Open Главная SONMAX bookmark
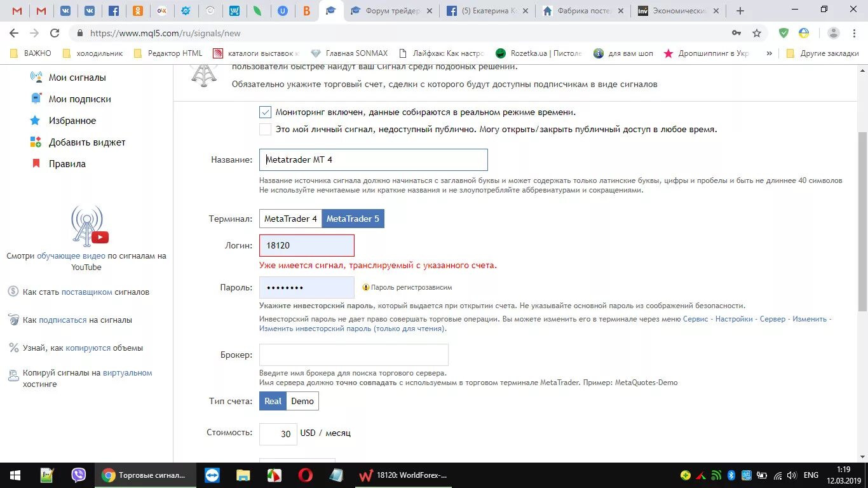 (x=348, y=53)
